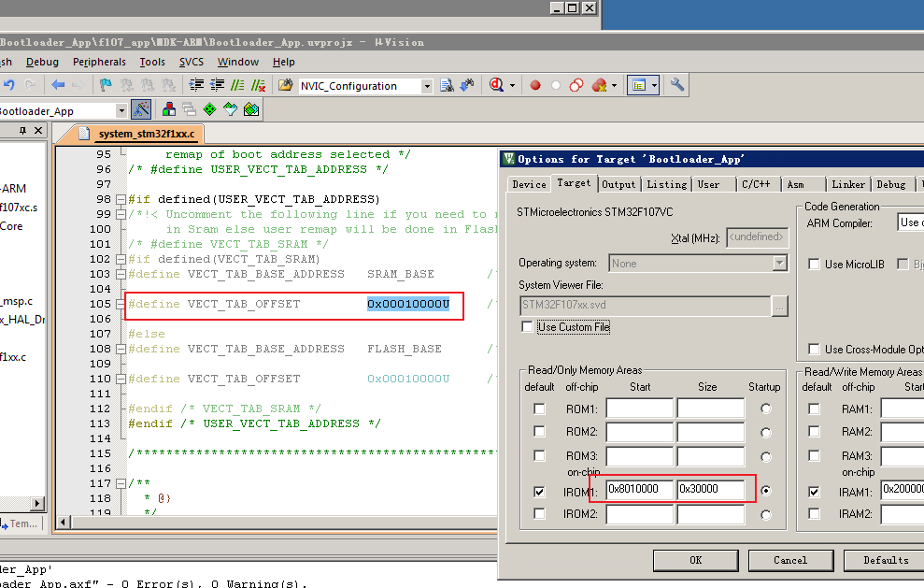The height and width of the screenshot is (588, 924).
Task: Enable Use Custom File checkbox
Action: (528, 327)
